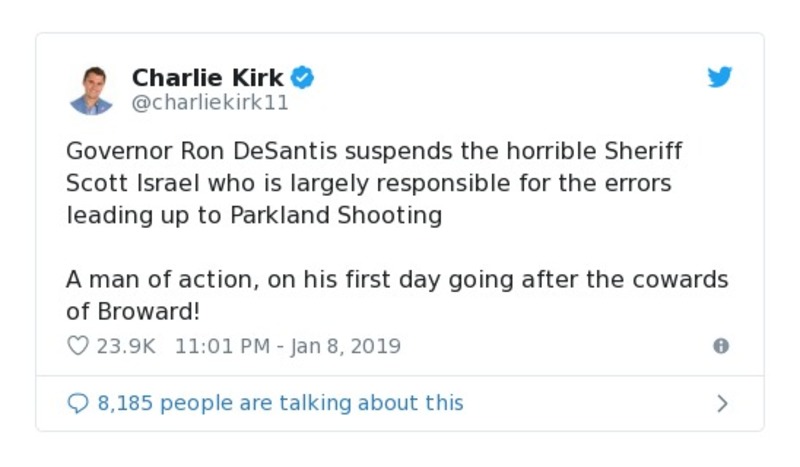This screenshot has height=467, width=800.
Task: Open "8,185 people are talking about this"
Action: tap(280, 403)
